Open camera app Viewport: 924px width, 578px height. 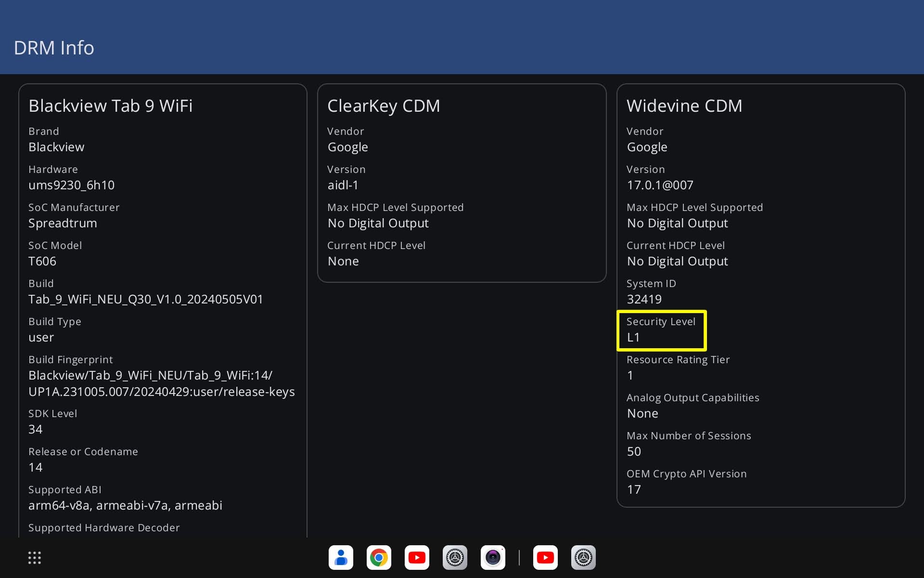(492, 558)
